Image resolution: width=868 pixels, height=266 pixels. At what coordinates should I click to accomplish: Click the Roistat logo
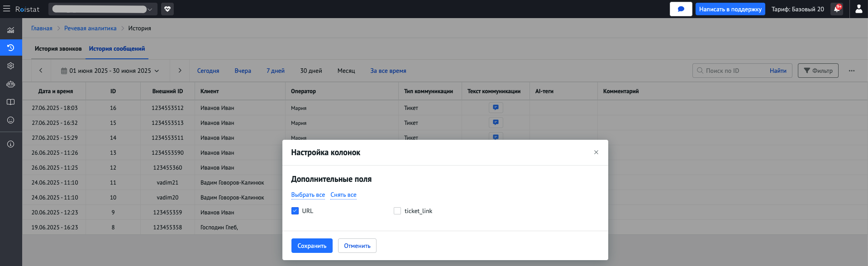(27, 9)
